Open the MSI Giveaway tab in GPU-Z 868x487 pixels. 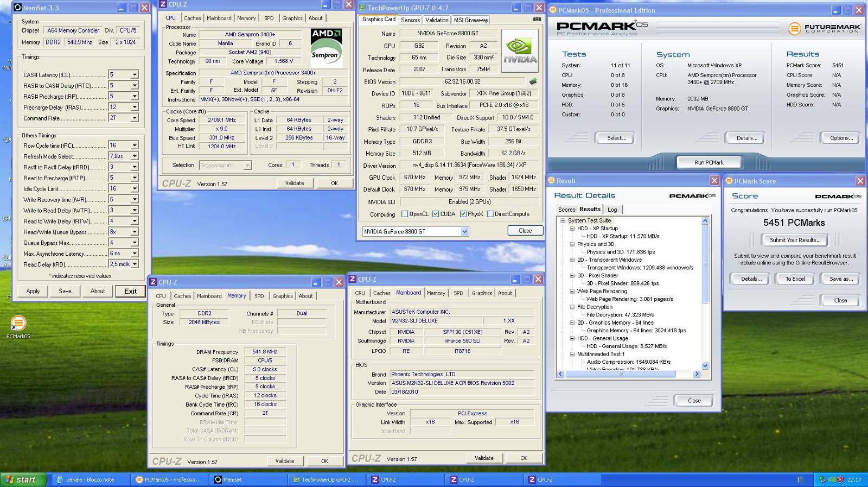pos(471,20)
